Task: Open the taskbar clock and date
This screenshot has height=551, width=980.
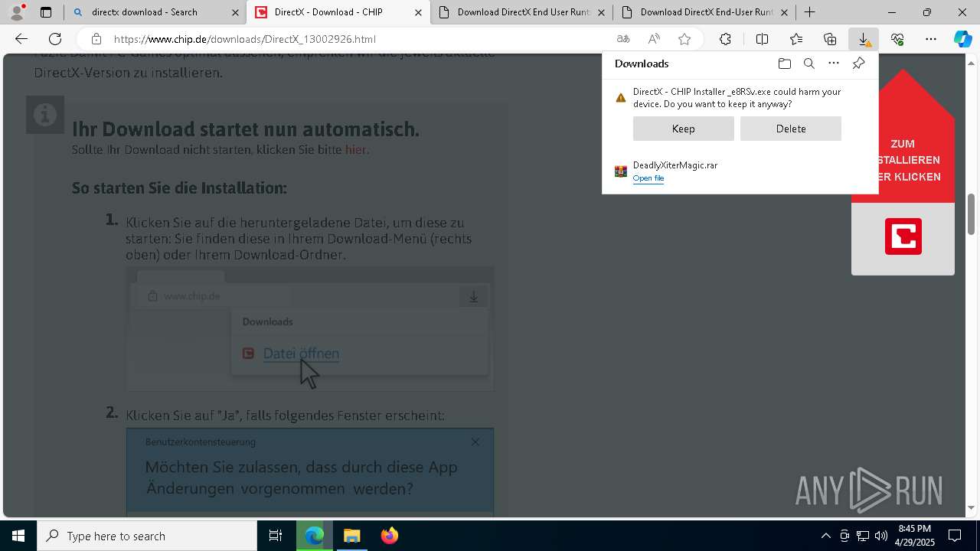Action: 916,536
